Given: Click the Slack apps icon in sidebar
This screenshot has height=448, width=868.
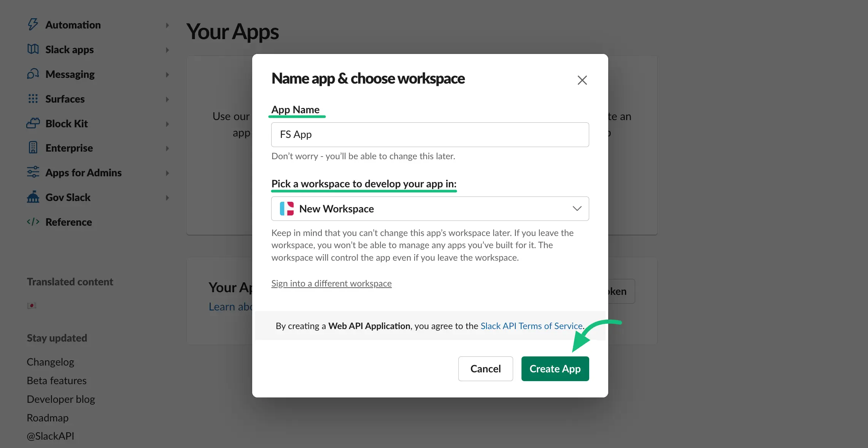Looking at the screenshot, I should pyautogui.click(x=33, y=49).
